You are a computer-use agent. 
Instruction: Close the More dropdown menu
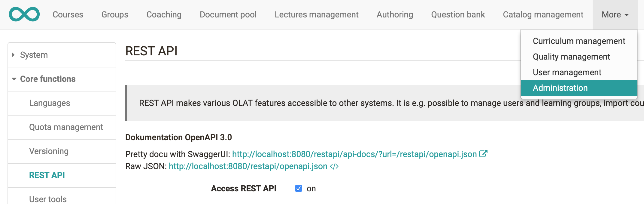pyautogui.click(x=615, y=14)
